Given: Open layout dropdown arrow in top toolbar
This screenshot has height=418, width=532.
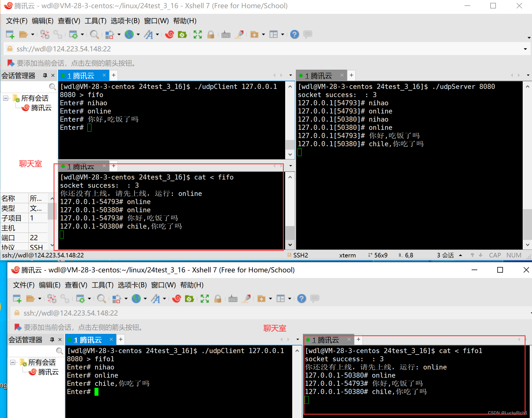Looking at the screenshot, I should [x=282, y=34].
